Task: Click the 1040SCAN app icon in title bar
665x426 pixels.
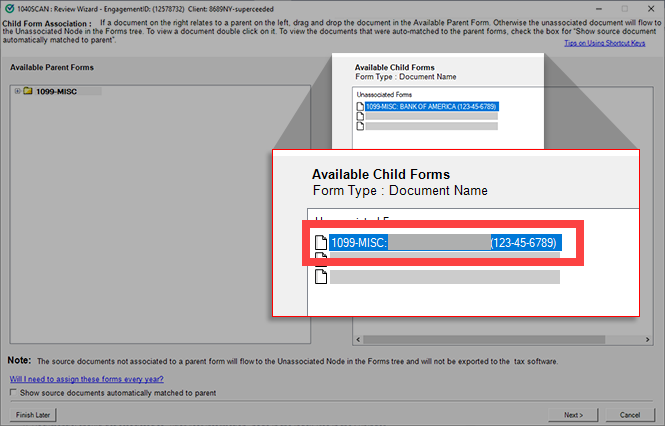Action: (x=9, y=8)
